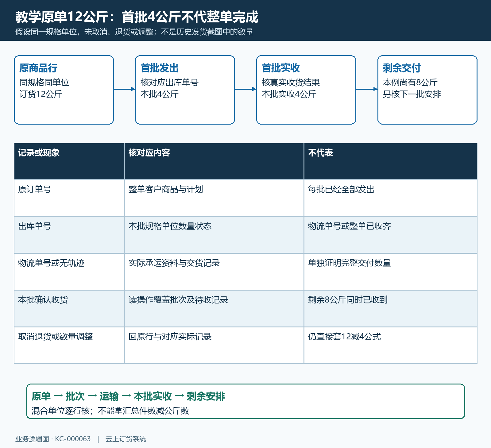Select the 首批发出 flow card
Screen dimensions: 491x448
coord(185,90)
